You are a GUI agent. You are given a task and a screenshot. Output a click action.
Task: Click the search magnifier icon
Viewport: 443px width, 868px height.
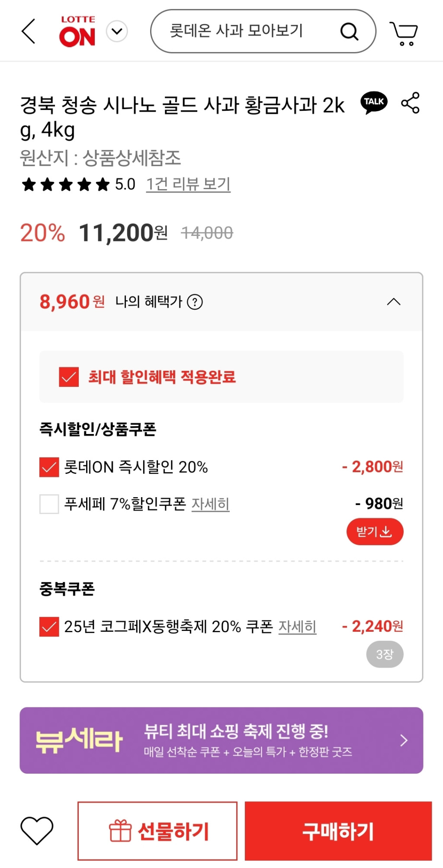[x=349, y=32]
